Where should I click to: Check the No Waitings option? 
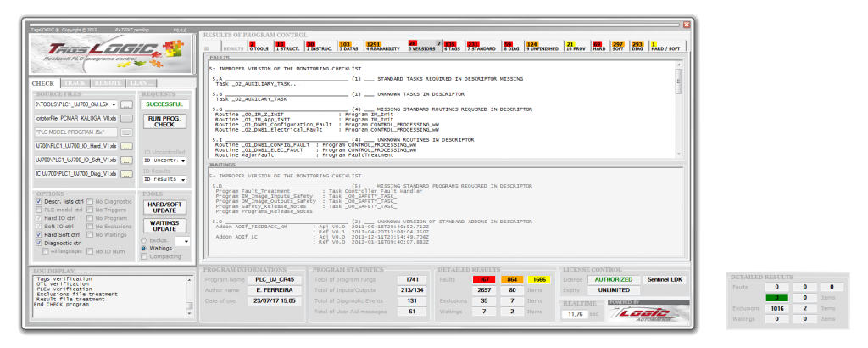tap(90, 235)
